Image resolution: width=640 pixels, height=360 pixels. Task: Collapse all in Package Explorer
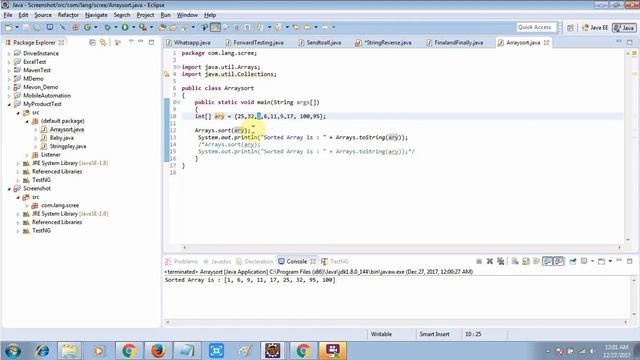93,42
